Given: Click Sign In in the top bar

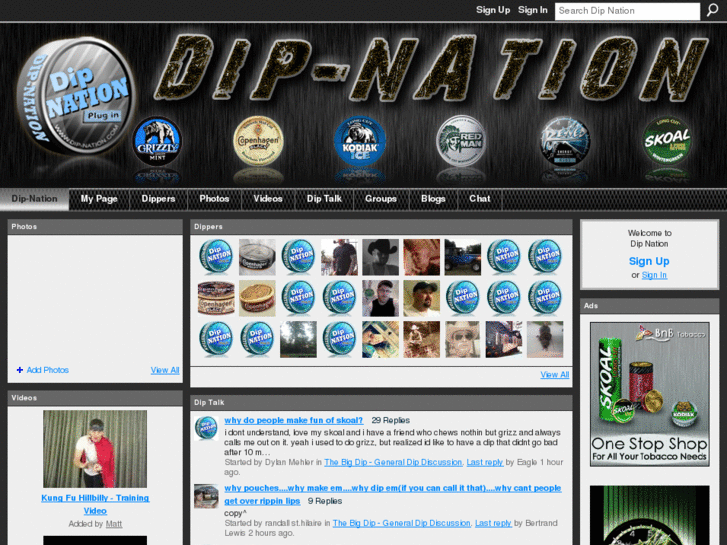Looking at the screenshot, I should (x=533, y=10).
